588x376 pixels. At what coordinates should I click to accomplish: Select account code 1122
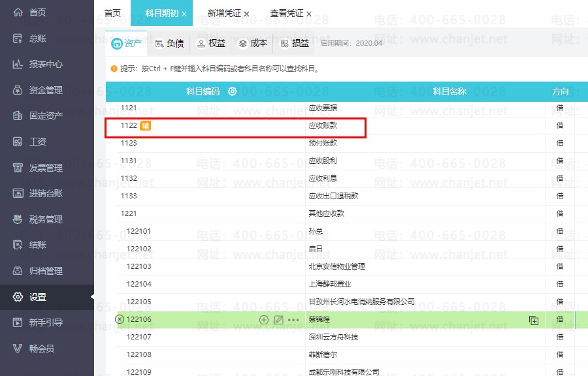129,125
